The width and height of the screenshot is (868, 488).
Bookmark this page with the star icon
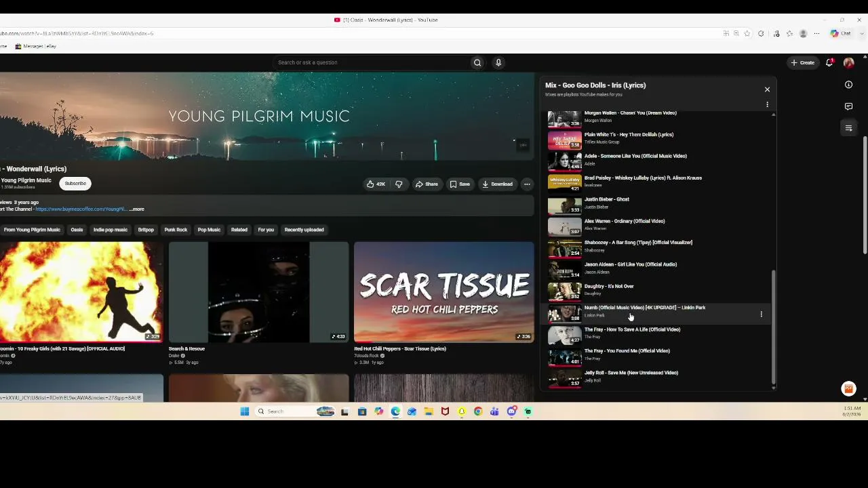[x=747, y=33]
